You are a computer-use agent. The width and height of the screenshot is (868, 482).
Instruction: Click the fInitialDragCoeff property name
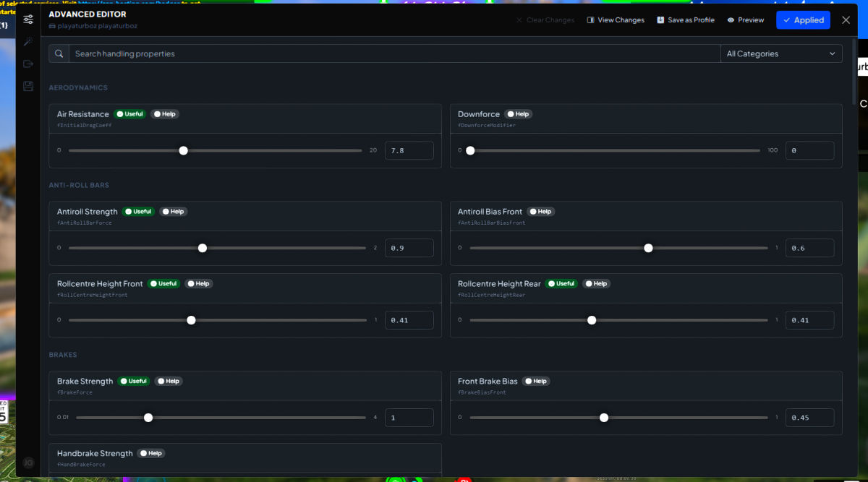[85, 125]
